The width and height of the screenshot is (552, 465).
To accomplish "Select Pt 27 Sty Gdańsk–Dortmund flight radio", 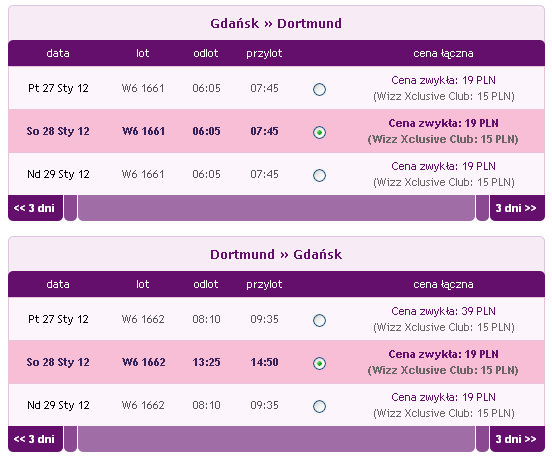I will tap(319, 89).
